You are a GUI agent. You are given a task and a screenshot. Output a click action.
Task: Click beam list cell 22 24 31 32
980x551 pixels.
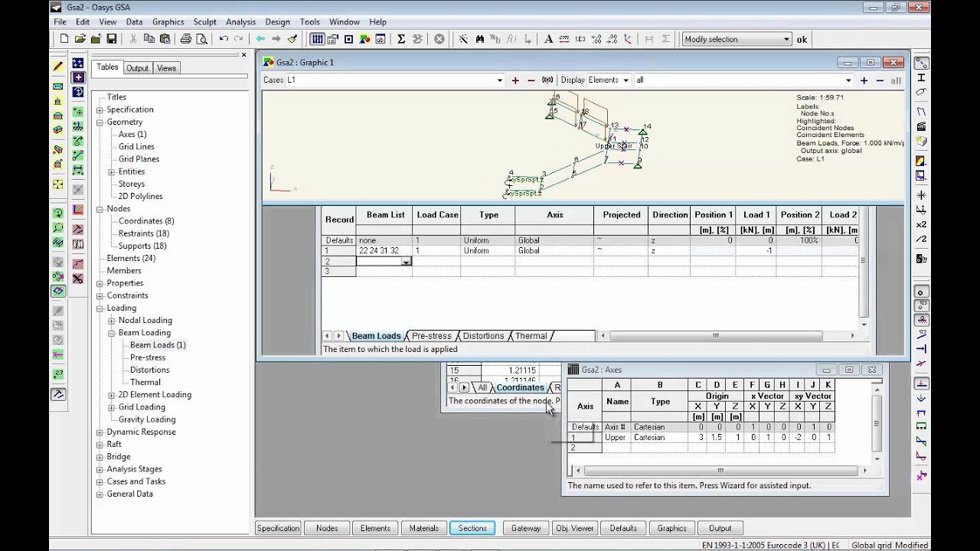[x=384, y=251]
